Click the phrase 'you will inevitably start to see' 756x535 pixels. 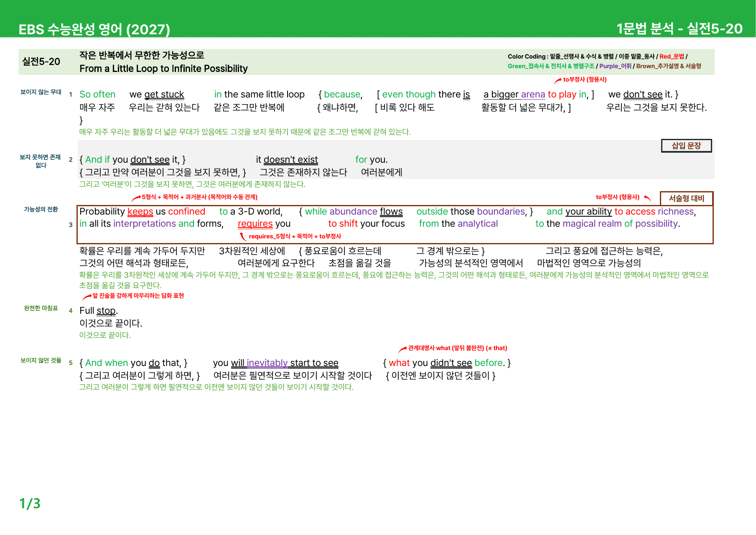(276, 363)
